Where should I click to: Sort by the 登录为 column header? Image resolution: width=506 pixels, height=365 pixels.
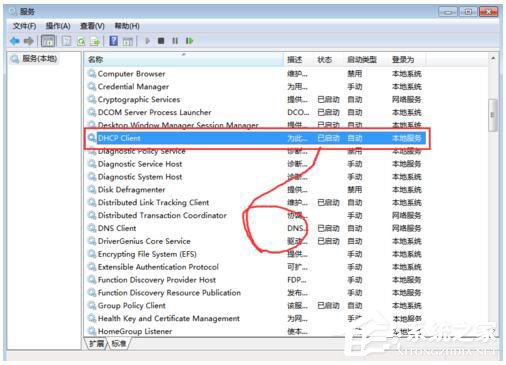[x=407, y=60]
